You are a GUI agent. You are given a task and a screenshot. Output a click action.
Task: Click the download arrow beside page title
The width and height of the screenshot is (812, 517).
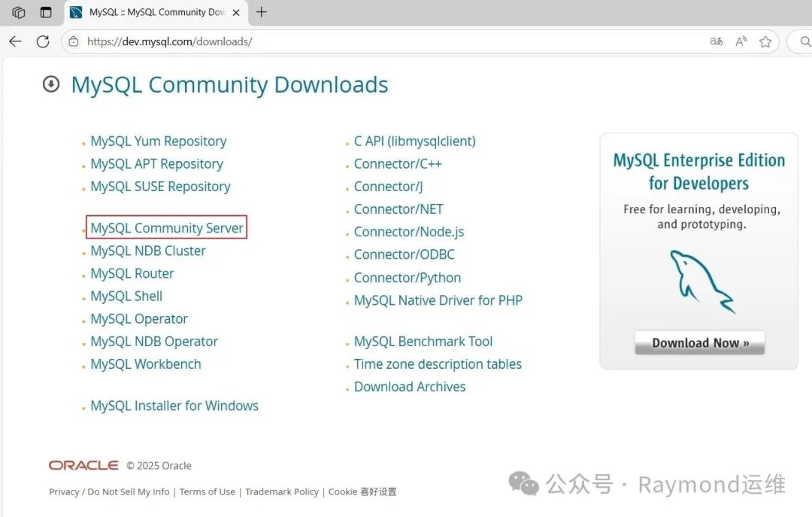click(50, 84)
